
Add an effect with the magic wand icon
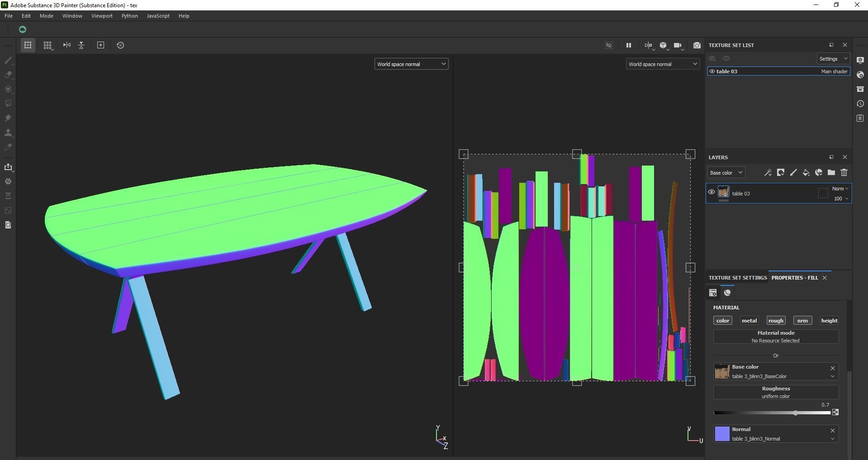click(x=768, y=172)
